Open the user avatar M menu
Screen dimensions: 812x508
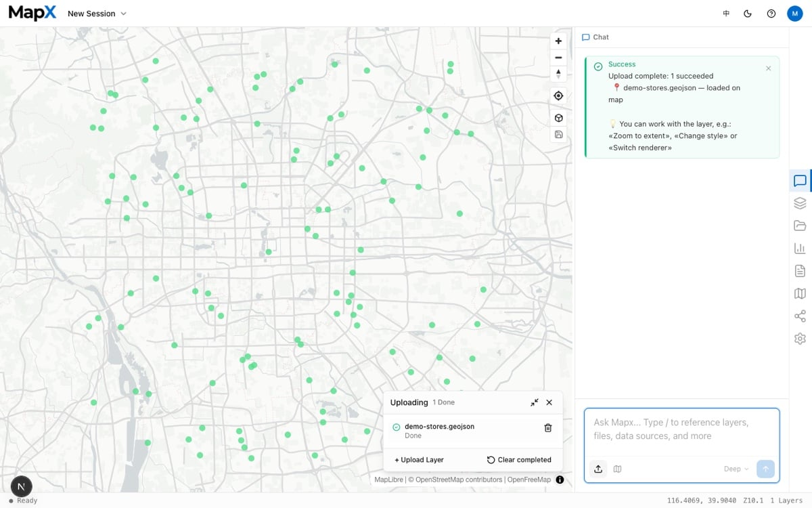794,14
